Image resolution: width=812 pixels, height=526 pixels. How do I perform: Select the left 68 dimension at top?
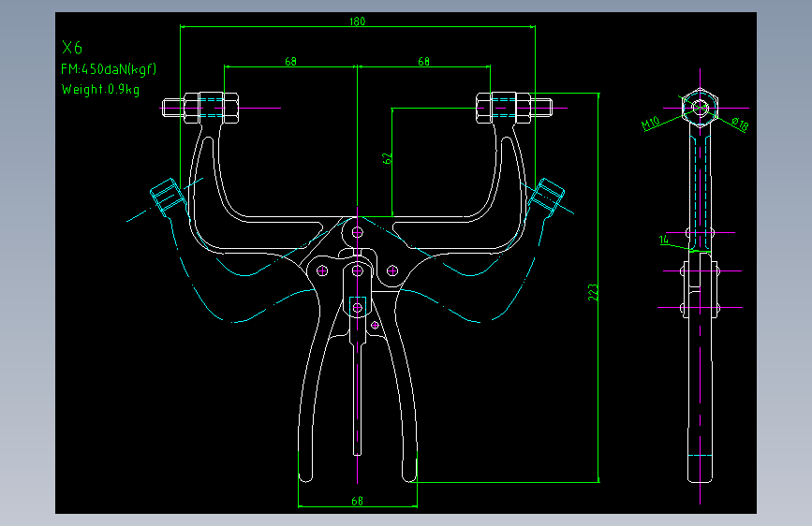[x=291, y=62]
